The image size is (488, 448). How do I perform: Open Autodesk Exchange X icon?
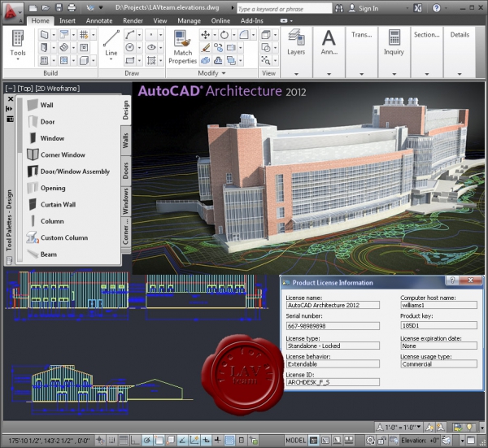coord(418,8)
